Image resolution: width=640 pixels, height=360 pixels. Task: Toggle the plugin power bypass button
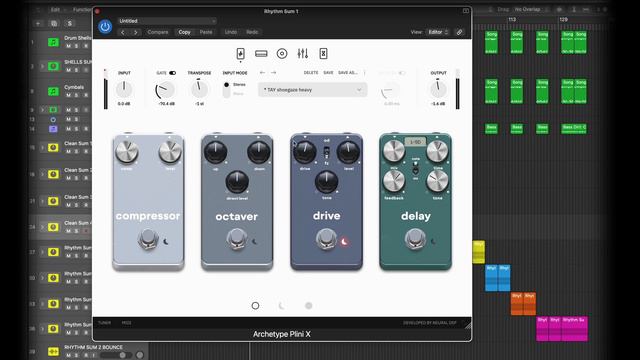pyautogui.click(x=105, y=27)
